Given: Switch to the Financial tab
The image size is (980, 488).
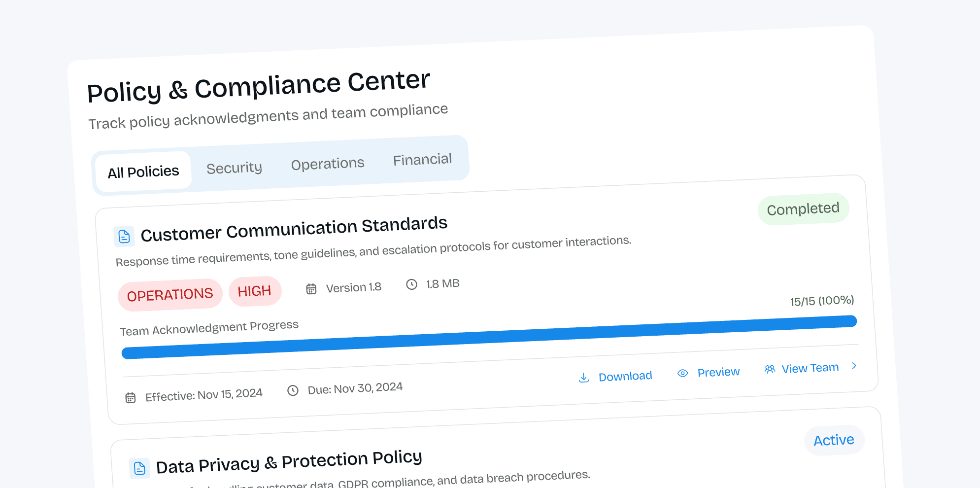Looking at the screenshot, I should [422, 160].
